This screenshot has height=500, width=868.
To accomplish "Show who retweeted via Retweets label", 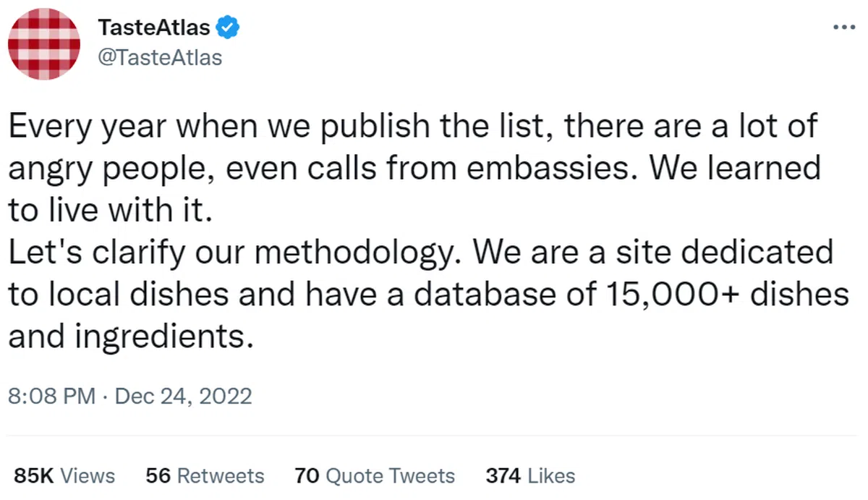I will click(221, 475).
